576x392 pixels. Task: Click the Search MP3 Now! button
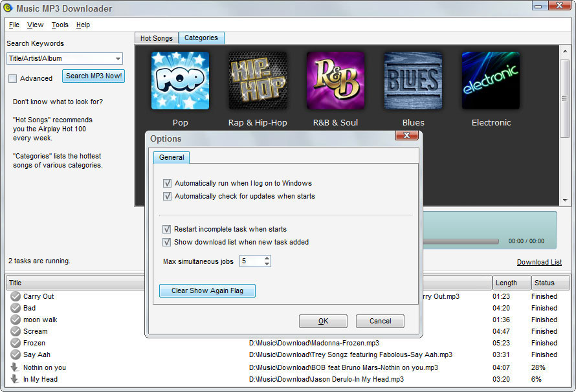[x=94, y=76]
